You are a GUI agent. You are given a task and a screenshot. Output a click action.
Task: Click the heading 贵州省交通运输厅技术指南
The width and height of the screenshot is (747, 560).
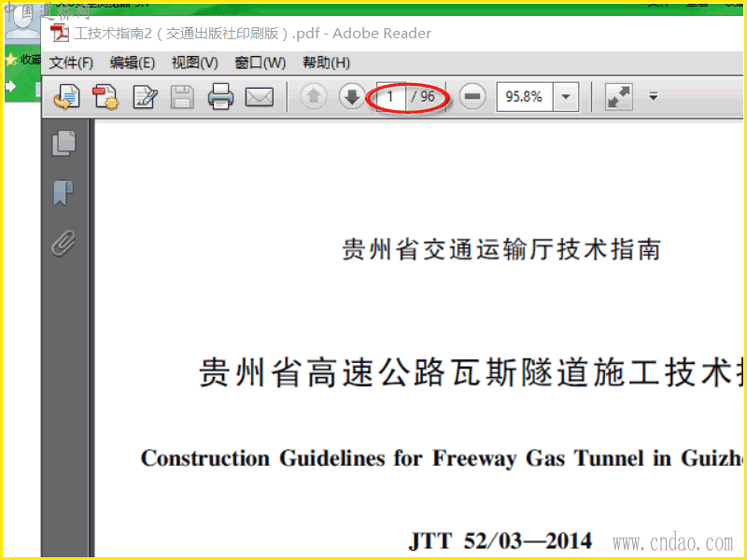click(x=501, y=249)
